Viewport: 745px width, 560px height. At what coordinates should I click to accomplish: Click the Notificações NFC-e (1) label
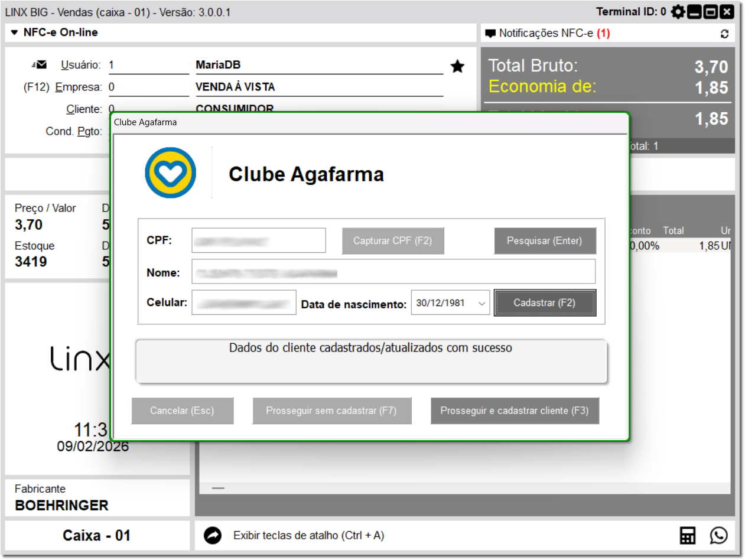555,34
